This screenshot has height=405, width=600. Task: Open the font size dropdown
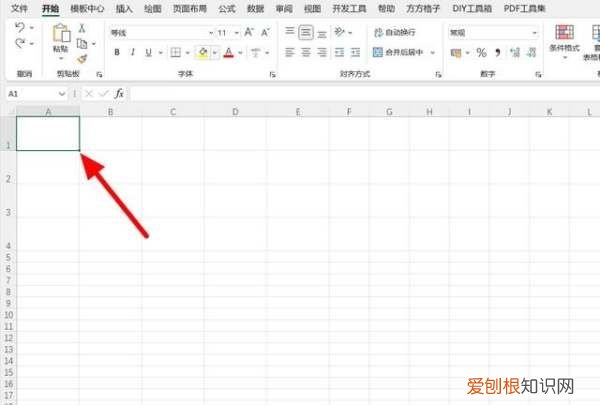coord(237,33)
